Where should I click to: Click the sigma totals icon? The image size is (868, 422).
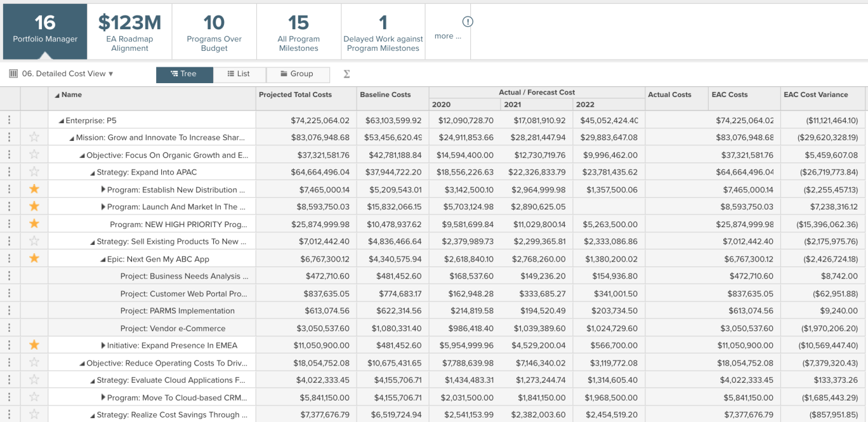coord(346,74)
